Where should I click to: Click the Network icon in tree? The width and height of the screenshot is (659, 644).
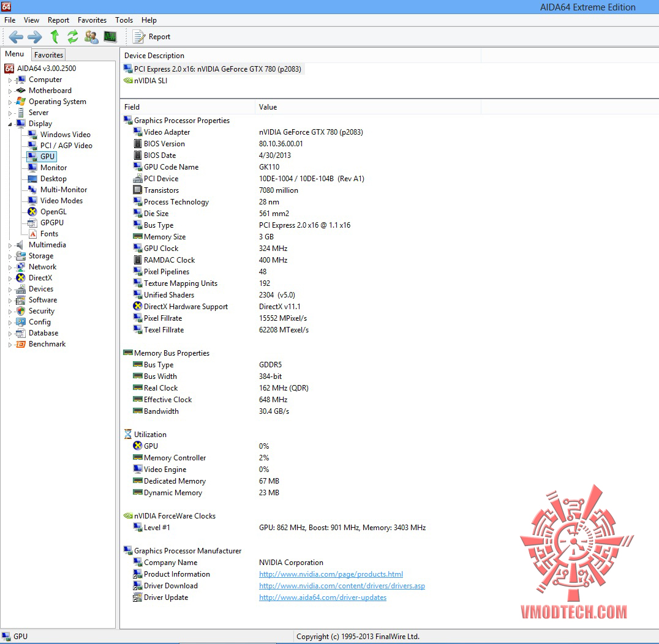click(21, 267)
